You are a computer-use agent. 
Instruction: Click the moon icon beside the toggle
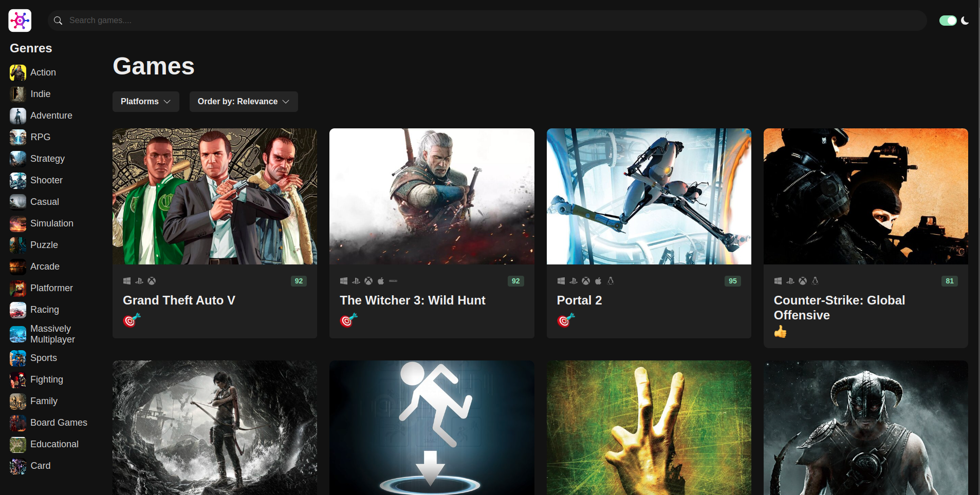point(965,21)
